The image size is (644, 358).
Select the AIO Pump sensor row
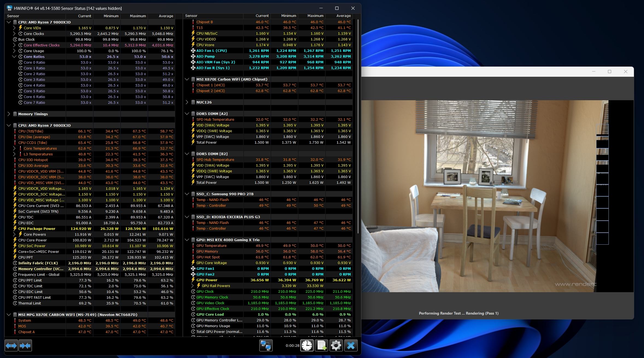pyautogui.click(x=205, y=56)
